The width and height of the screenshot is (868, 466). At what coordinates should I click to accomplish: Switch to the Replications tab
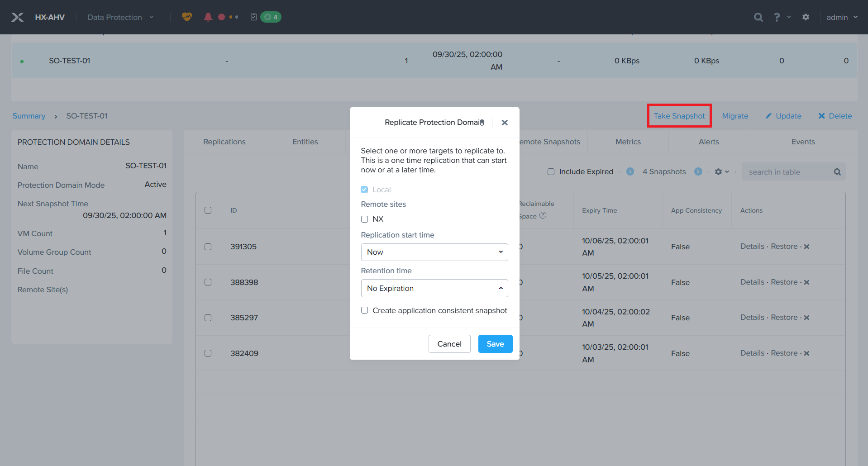tap(224, 142)
